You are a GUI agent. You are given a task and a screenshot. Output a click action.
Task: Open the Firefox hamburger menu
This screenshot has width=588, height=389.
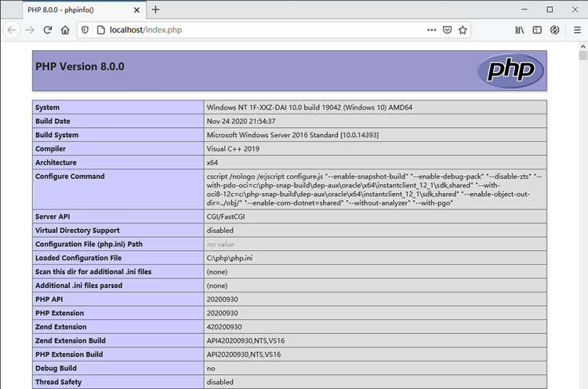(x=577, y=30)
